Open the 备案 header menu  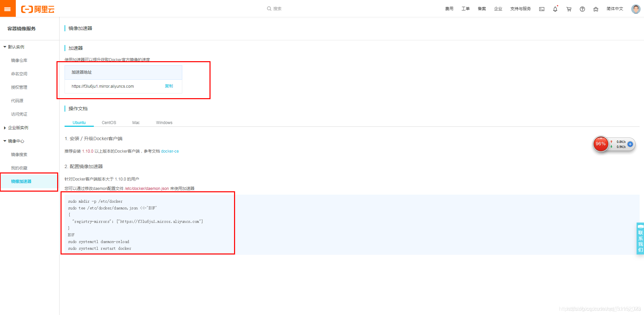(482, 9)
